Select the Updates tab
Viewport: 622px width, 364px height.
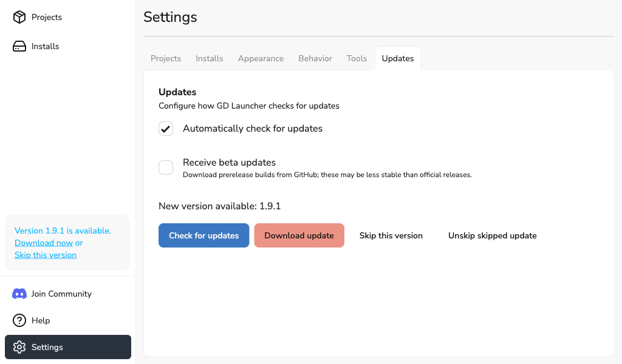click(398, 58)
